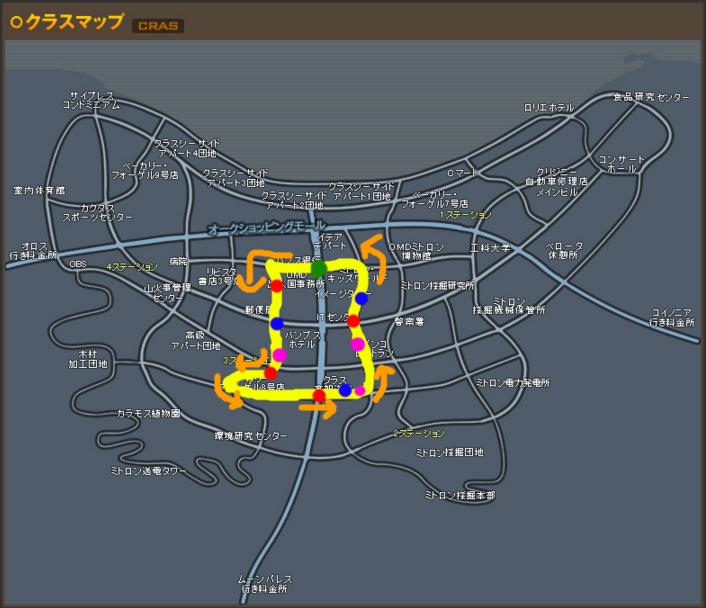This screenshot has width=706, height=608.
Task: Click ミトロン電力発電所 label
Action: [x=513, y=383]
